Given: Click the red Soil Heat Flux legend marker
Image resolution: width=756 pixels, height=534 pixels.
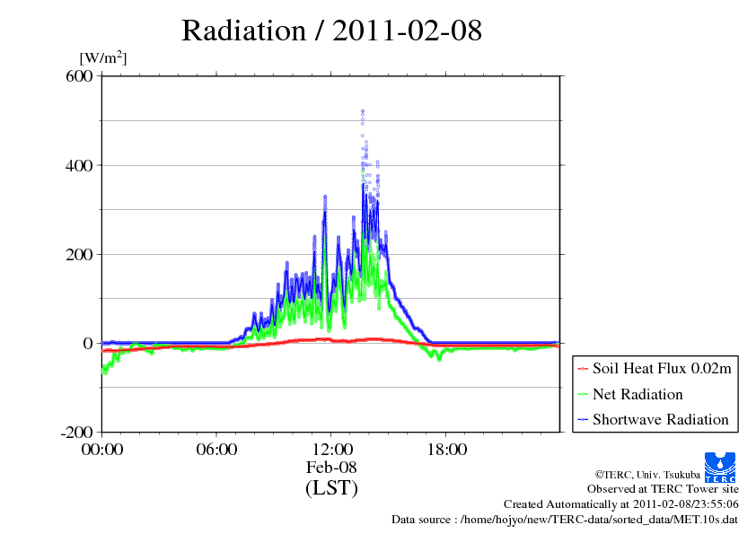Looking at the screenshot, I should pos(583,369).
